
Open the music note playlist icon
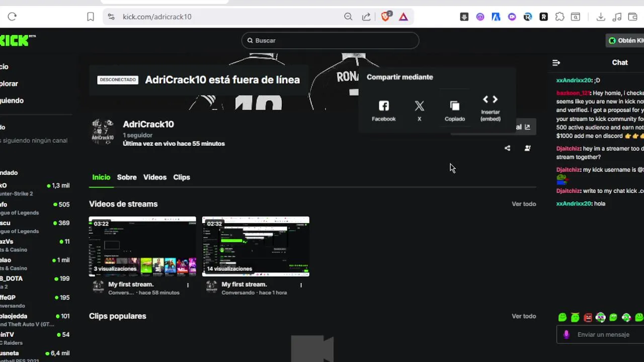[617, 17]
